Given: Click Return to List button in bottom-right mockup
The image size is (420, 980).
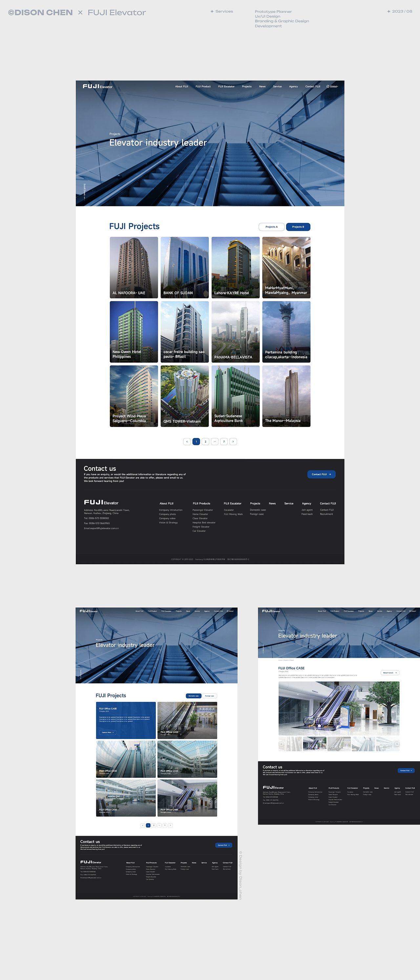Looking at the screenshot, I should coord(390,672).
